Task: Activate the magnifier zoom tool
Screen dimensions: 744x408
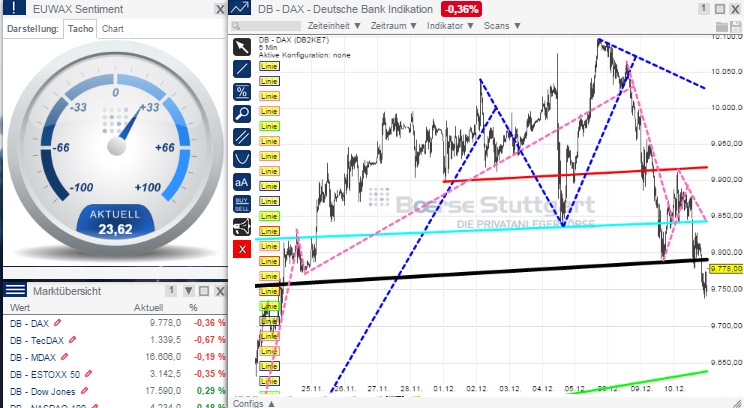Action: coord(242,114)
